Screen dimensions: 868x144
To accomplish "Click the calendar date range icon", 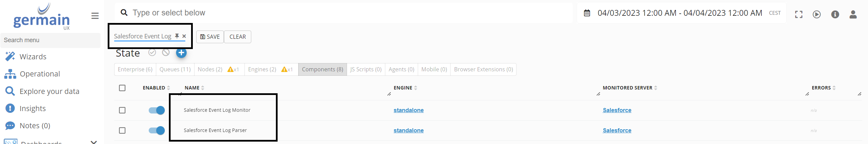I will pos(587,13).
